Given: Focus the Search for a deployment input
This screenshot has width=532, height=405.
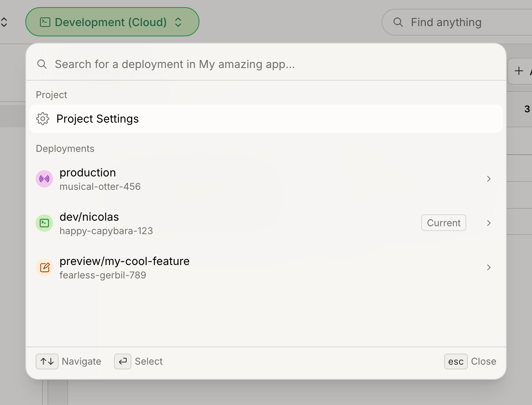Looking at the screenshot, I should 266,64.
